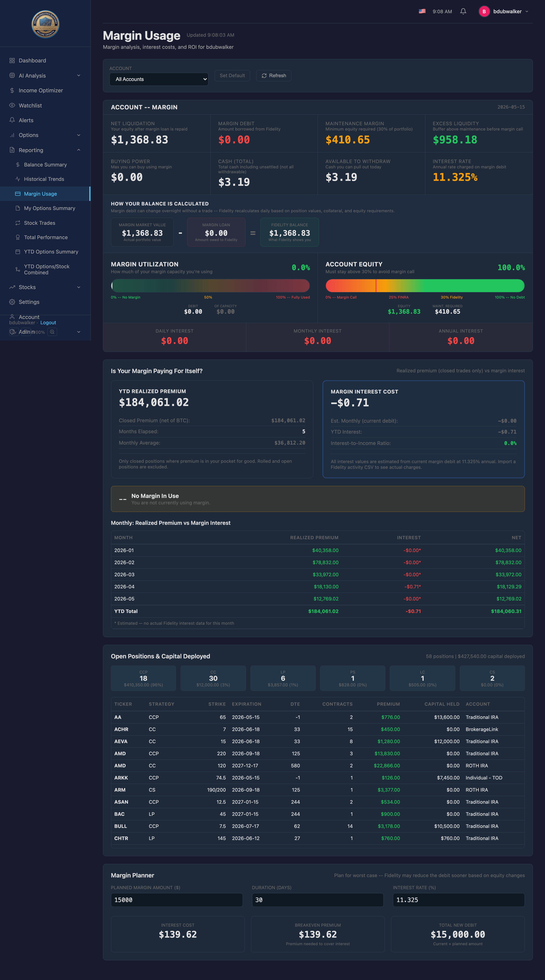Click the pink B user avatar
Viewport: 545px width, 980px height.
tap(484, 11)
